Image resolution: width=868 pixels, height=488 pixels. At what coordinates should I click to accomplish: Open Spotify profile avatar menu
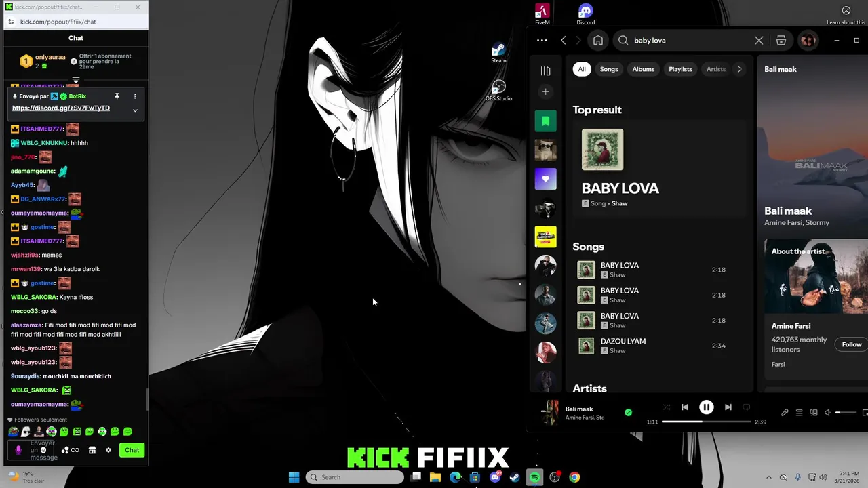tap(808, 41)
